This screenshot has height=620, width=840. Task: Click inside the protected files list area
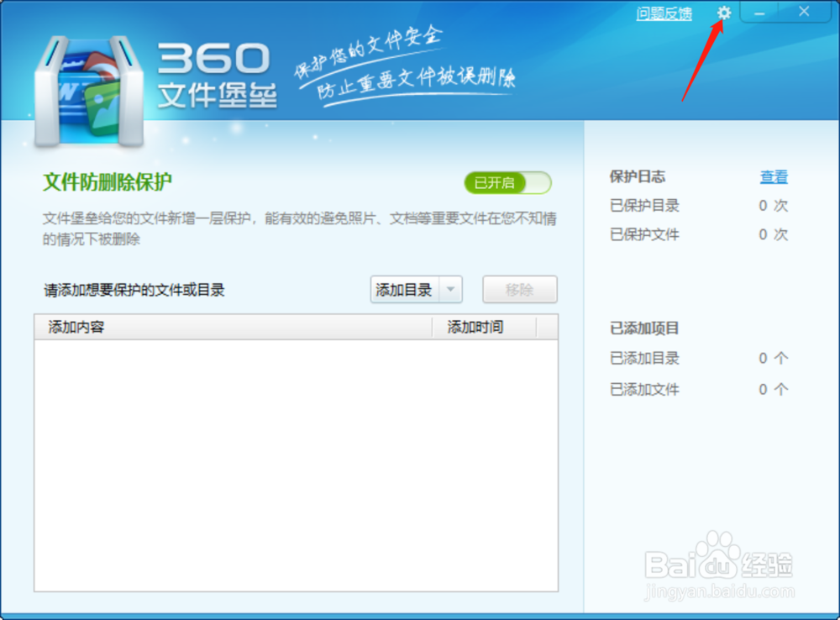(297, 465)
